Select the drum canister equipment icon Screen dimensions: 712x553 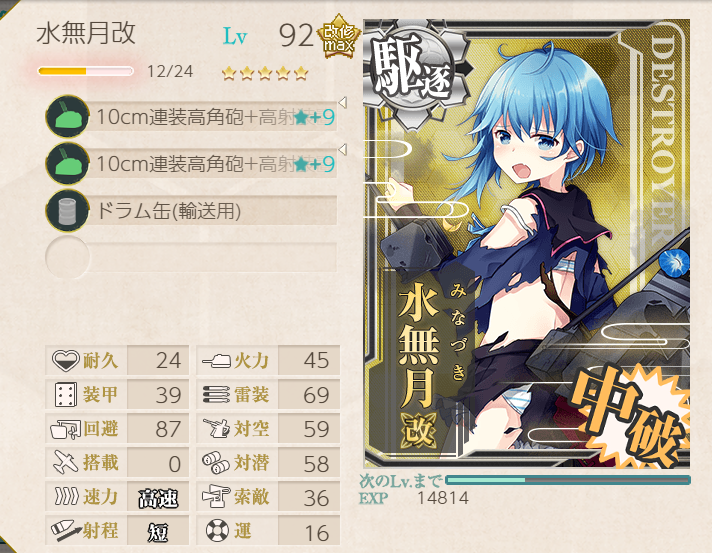(x=67, y=211)
